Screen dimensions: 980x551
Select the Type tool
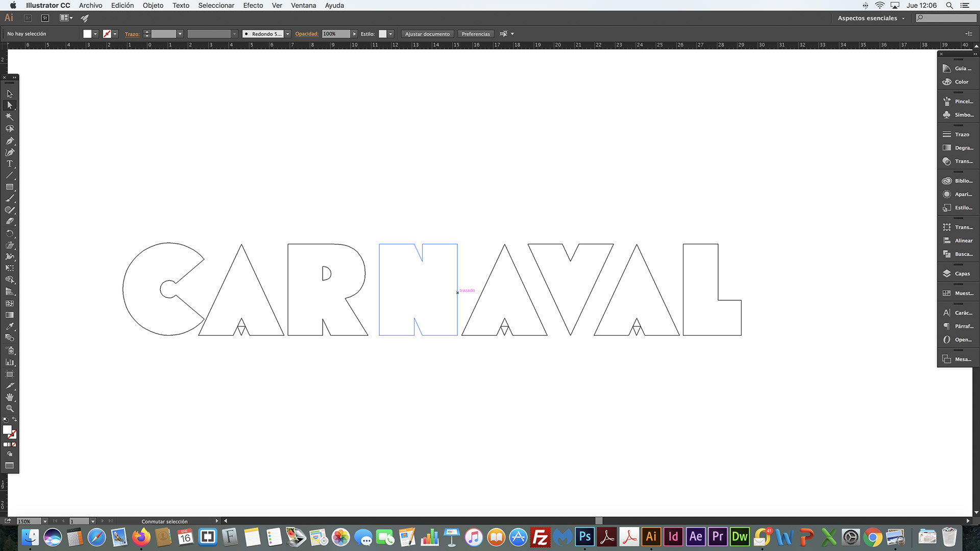10,164
